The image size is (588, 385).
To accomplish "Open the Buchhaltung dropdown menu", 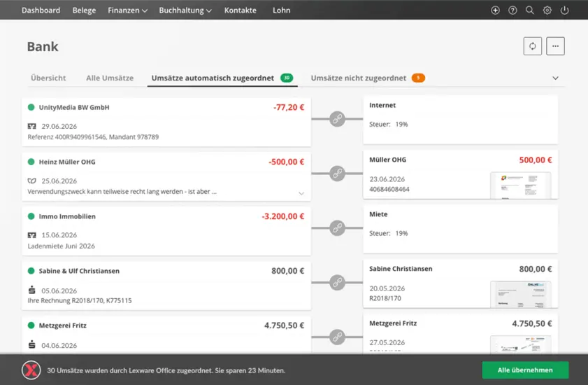I will [185, 10].
